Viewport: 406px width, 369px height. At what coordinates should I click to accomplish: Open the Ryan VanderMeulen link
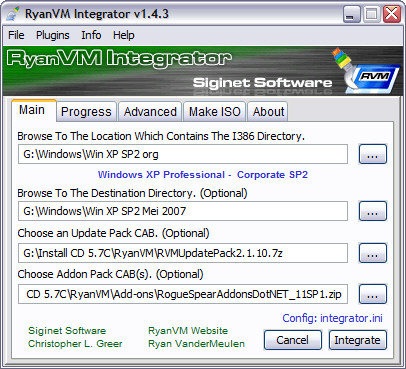point(196,344)
